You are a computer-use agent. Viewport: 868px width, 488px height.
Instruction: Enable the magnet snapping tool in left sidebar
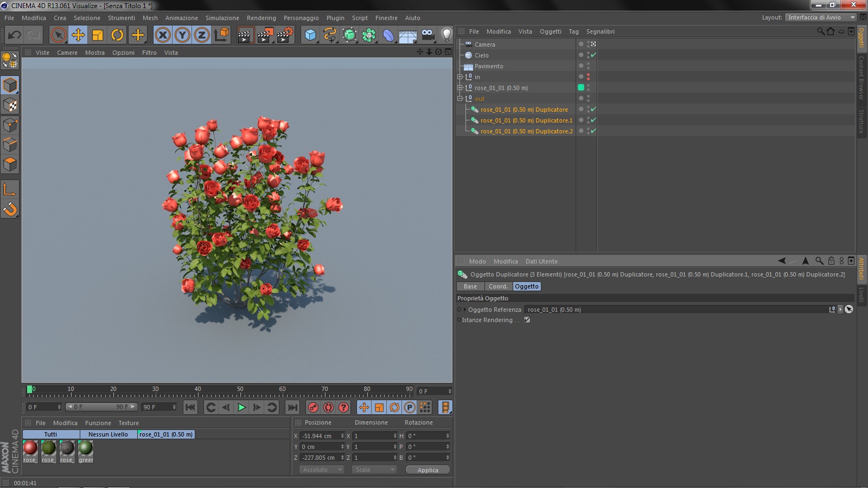[10, 209]
